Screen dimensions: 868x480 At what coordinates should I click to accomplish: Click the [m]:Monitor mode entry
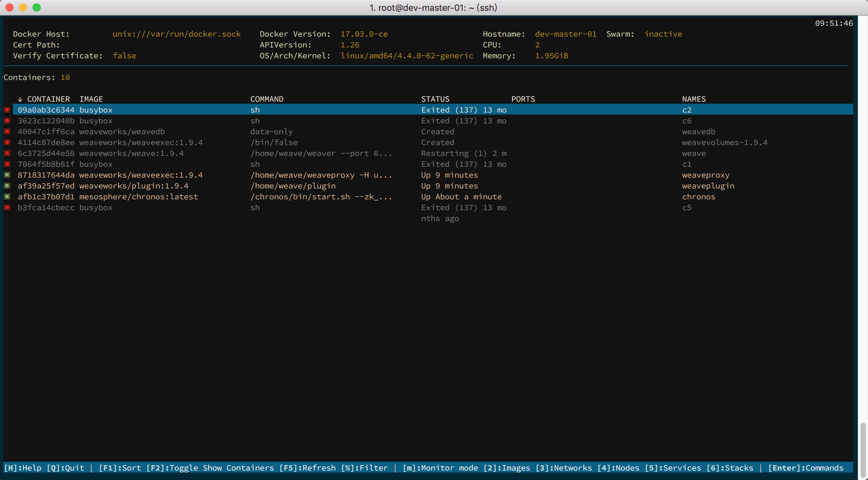[440, 468]
